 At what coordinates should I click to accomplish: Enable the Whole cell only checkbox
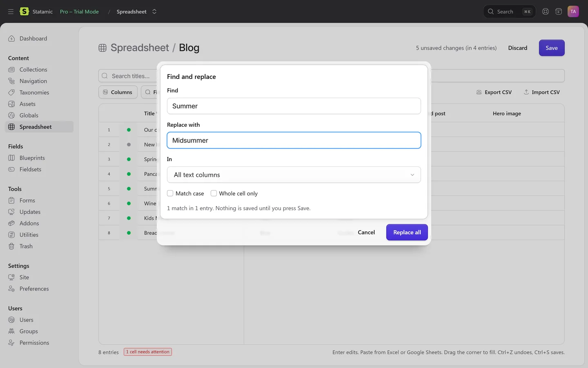coord(214,193)
